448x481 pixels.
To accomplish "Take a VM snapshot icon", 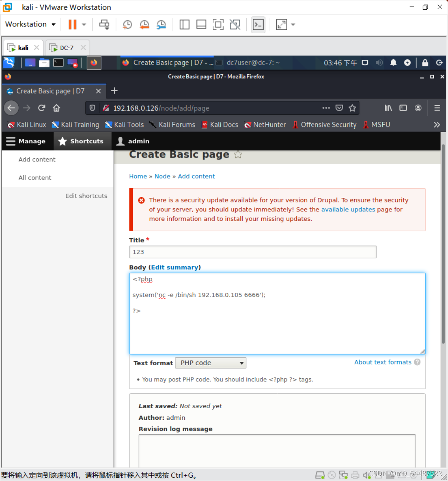I will (x=127, y=25).
